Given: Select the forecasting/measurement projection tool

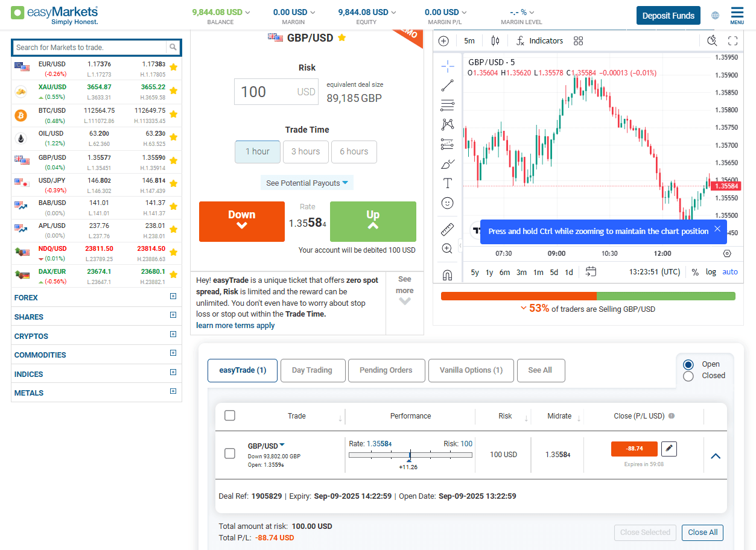Looking at the screenshot, I should tap(447, 144).
